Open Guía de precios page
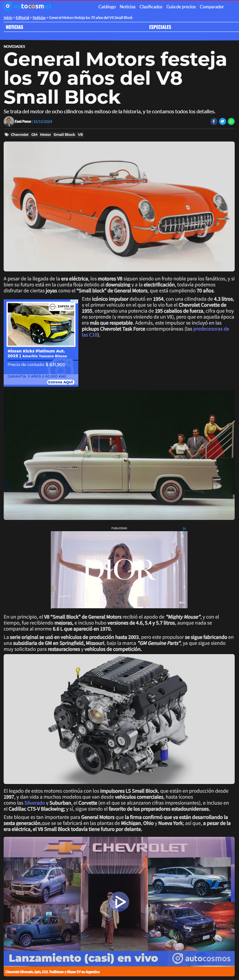Screen dimensions: 239x980 (181, 6)
